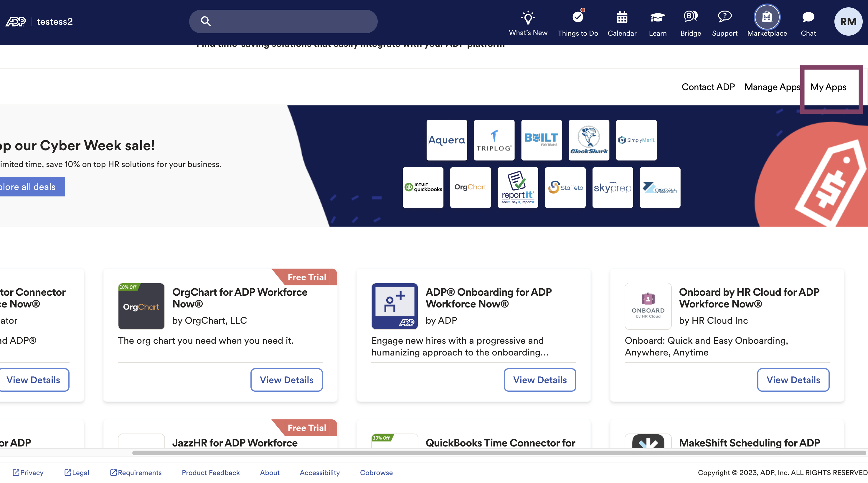868x483 pixels.
Task: Select the SimplyMerit app tile
Action: pyautogui.click(x=636, y=140)
